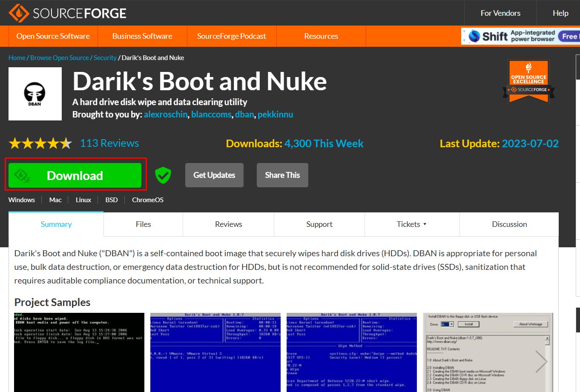Screen dimensions: 580x392
Task: Visit the dban maintainer profile link
Action: (x=244, y=114)
